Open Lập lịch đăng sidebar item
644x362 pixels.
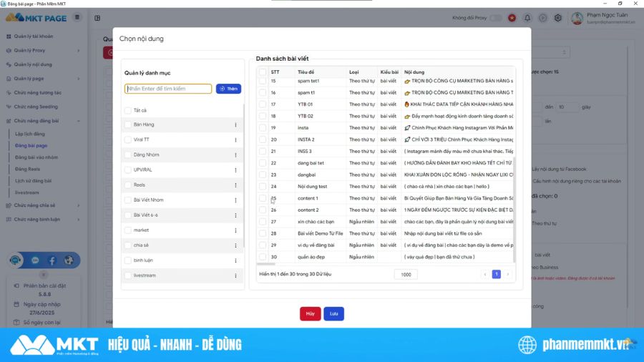(x=29, y=134)
